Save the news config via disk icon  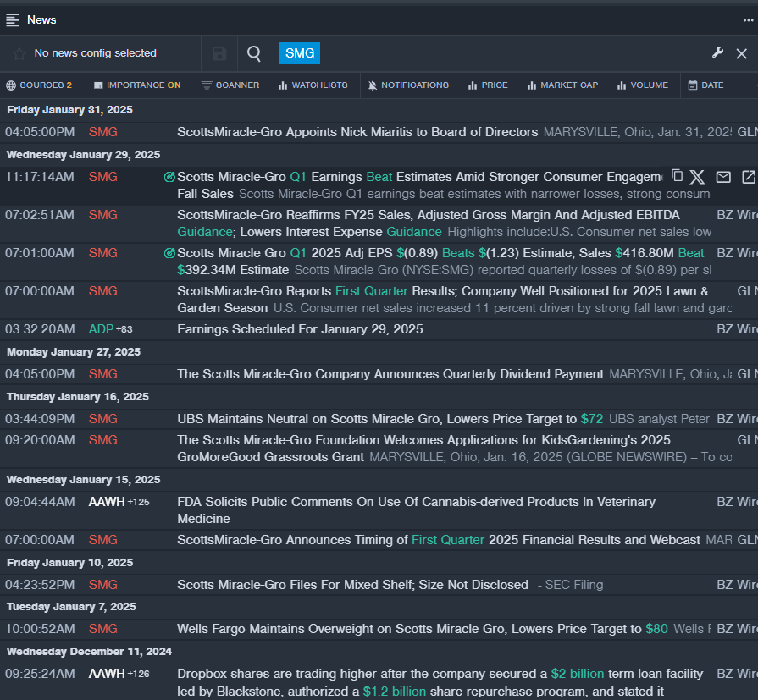219,53
